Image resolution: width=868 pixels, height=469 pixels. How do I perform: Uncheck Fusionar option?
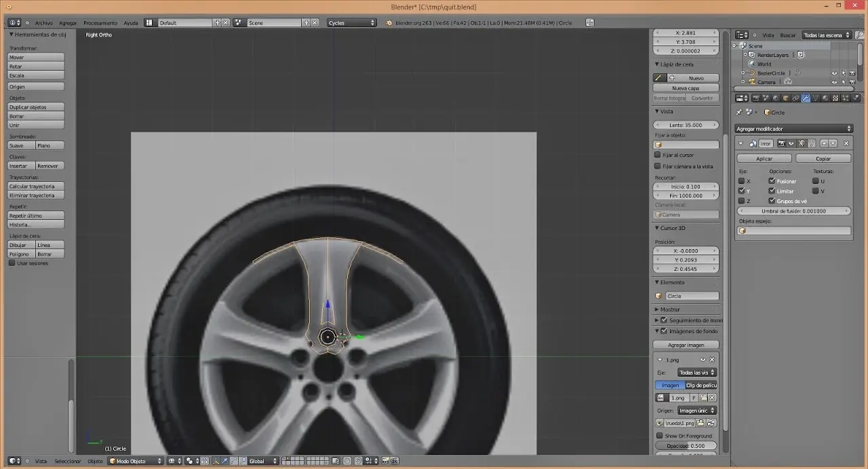click(772, 181)
